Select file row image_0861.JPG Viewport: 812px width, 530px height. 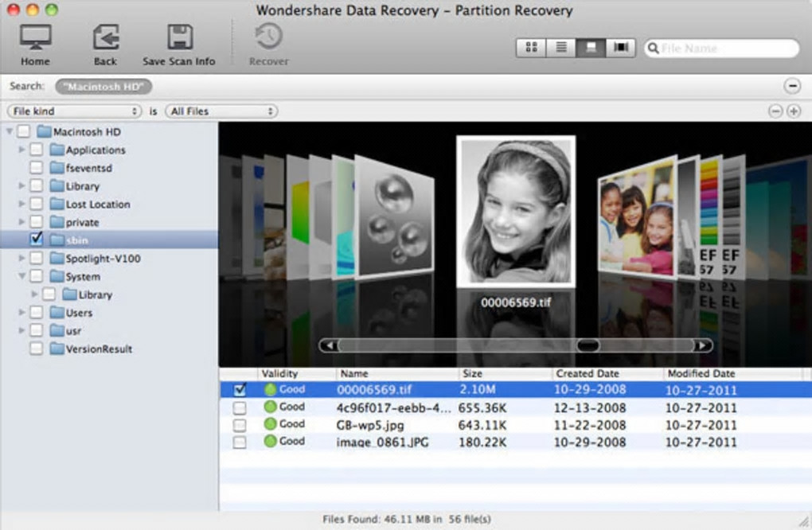515,442
